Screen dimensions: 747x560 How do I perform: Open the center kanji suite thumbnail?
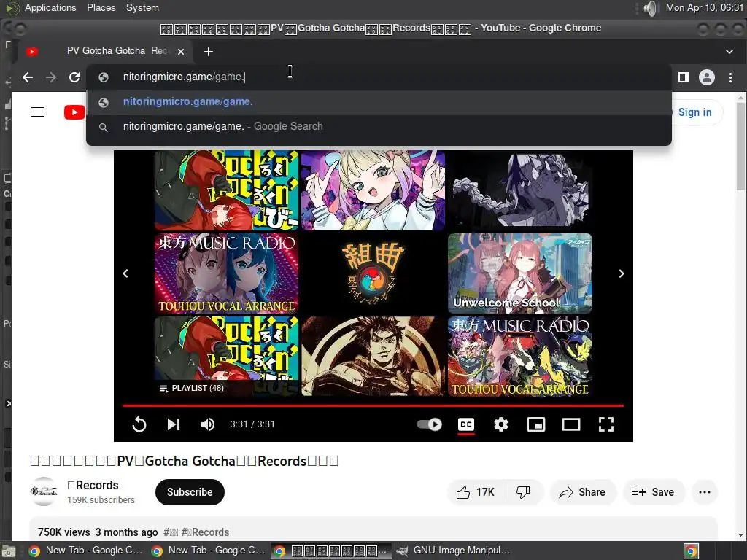click(x=373, y=273)
